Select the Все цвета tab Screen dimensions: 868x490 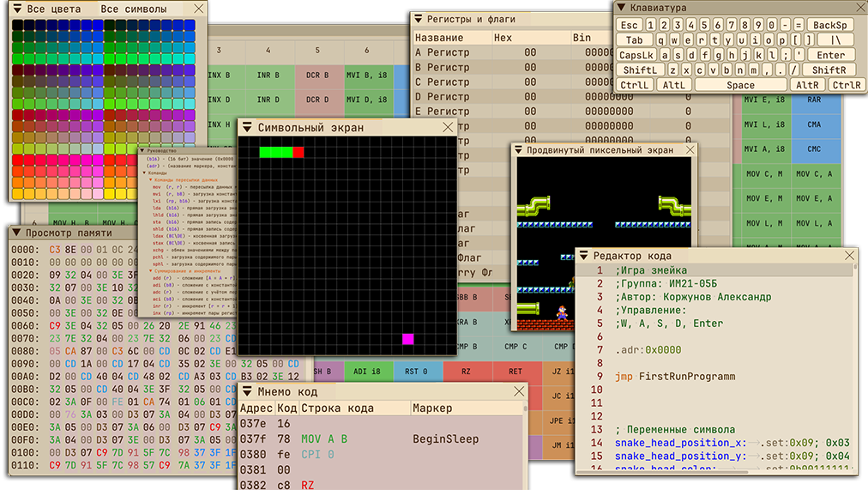[x=53, y=9]
